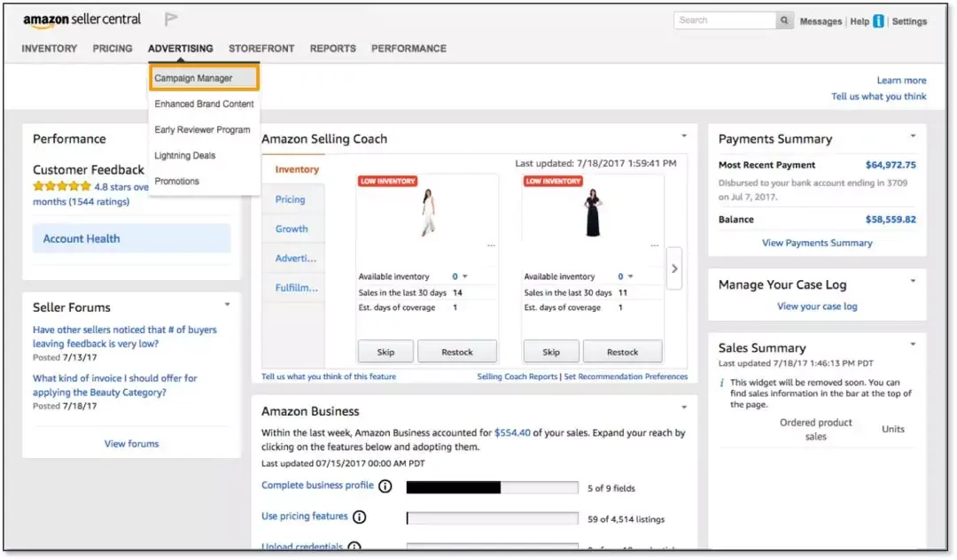Click the business profile progress bar
Image resolution: width=957 pixels, height=560 pixels.
tap(492, 487)
